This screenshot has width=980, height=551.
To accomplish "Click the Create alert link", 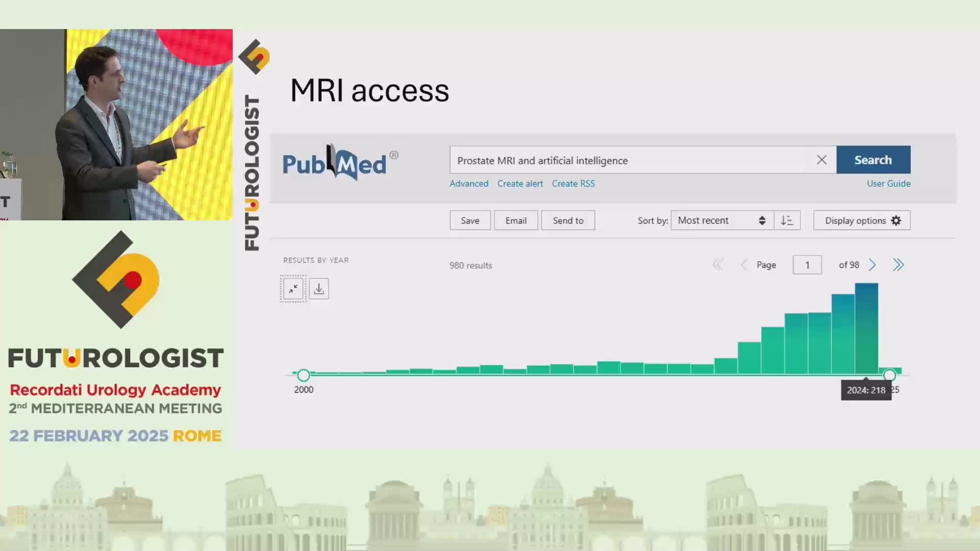I will pos(520,184).
